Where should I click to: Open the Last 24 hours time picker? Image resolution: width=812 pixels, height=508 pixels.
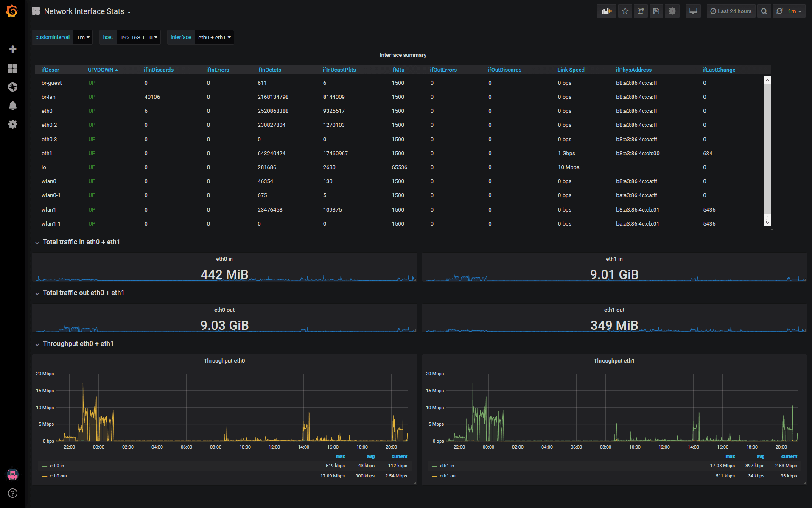coord(731,11)
